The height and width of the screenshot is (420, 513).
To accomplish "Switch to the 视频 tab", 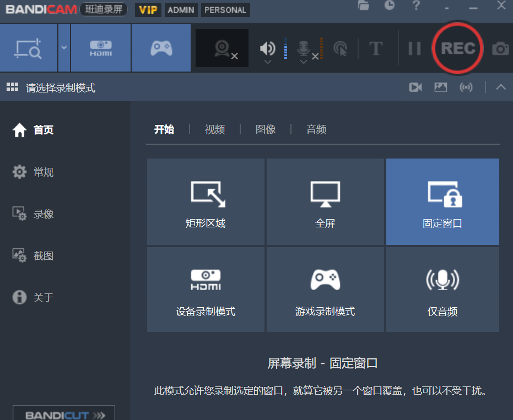I will pyautogui.click(x=215, y=129).
